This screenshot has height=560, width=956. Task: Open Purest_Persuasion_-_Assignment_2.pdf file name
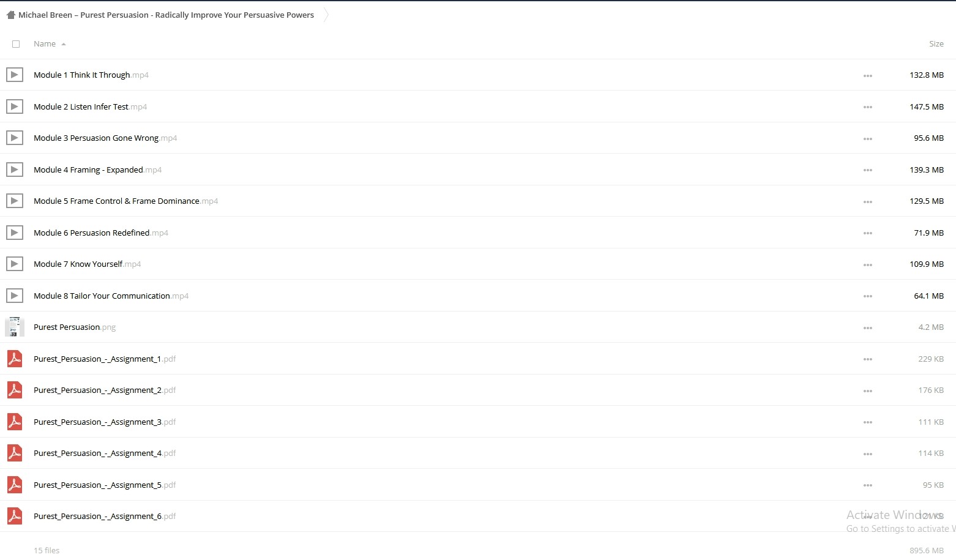pyautogui.click(x=105, y=390)
